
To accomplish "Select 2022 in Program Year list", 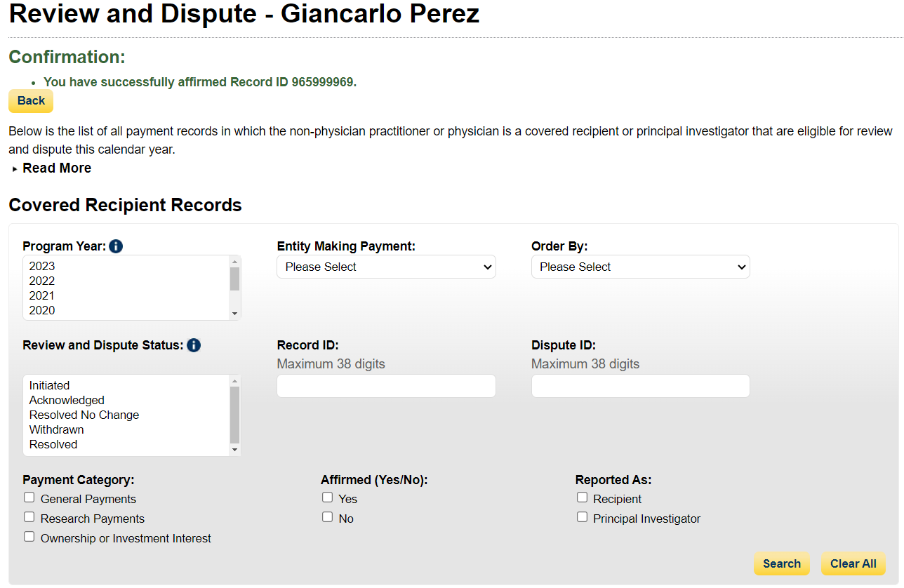I will point(42,281).
